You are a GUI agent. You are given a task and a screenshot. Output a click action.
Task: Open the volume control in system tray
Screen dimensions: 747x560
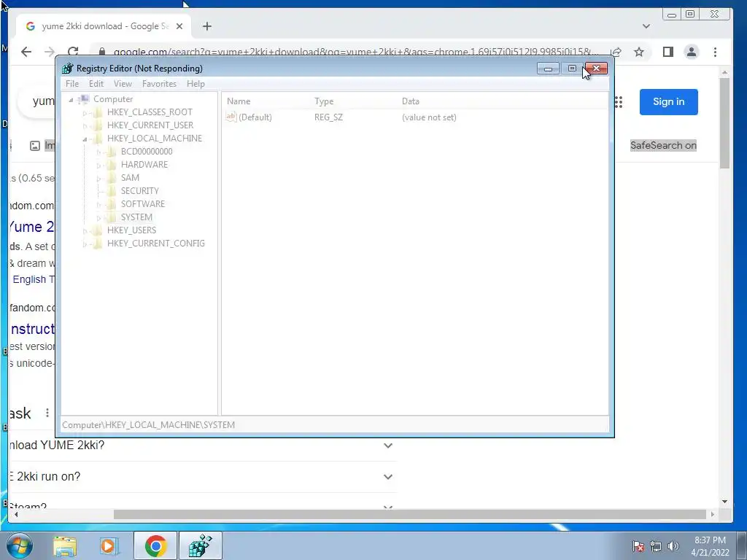click(x=673, y=545)
